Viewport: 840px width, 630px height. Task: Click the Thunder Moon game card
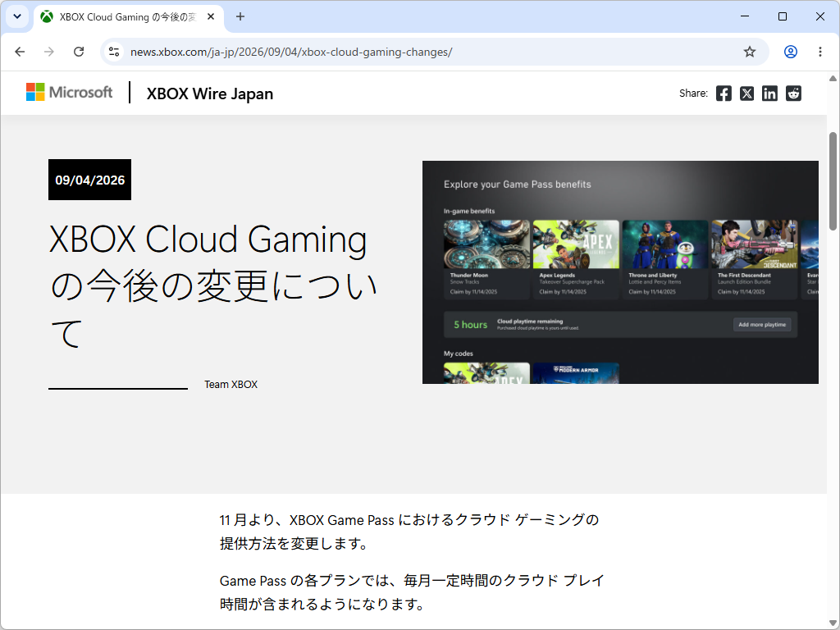point(486,259)
